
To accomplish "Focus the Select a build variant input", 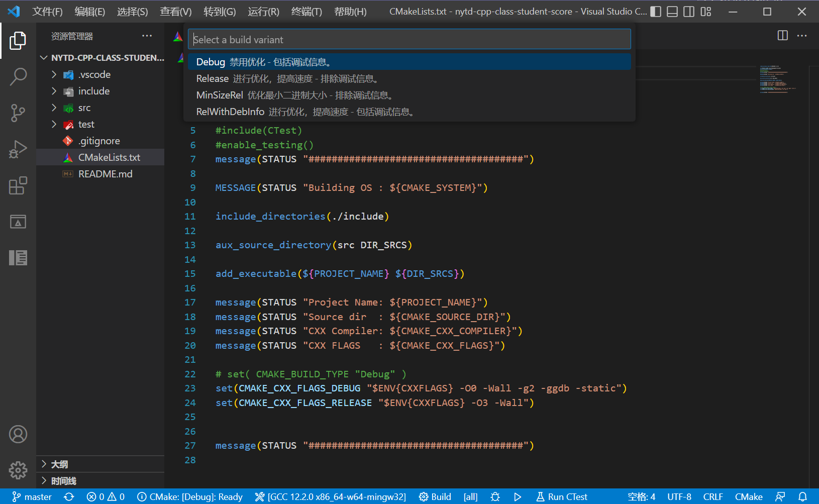I will tap(409, 40).
